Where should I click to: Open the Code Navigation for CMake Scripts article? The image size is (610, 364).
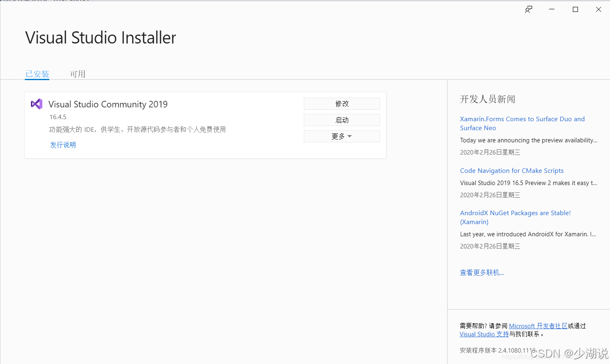tap(512, 170)
